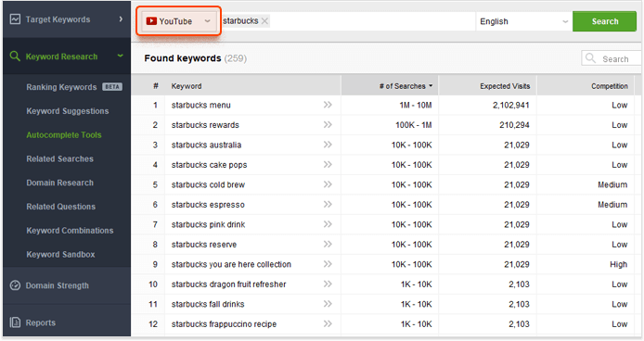
Task: Click the High competition value
Action: click(x=618, y=264)
